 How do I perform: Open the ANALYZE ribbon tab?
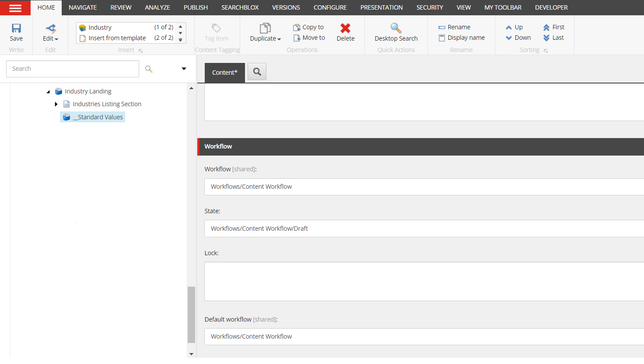click(157, 8)
